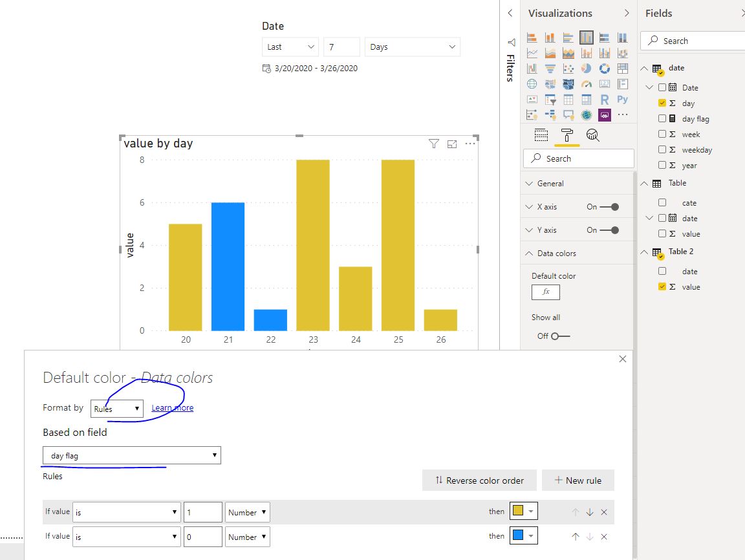
Task: Open the Learn more link
Action: click(173, 407)
